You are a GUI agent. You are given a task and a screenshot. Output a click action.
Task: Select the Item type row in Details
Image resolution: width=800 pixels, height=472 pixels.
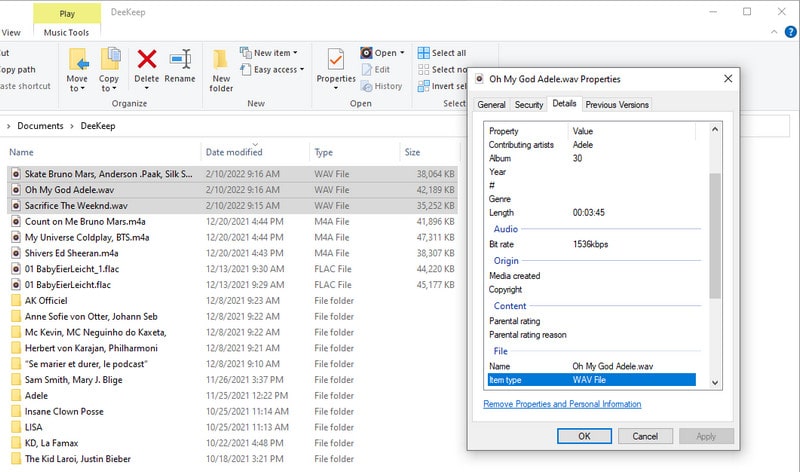(592, 380)
